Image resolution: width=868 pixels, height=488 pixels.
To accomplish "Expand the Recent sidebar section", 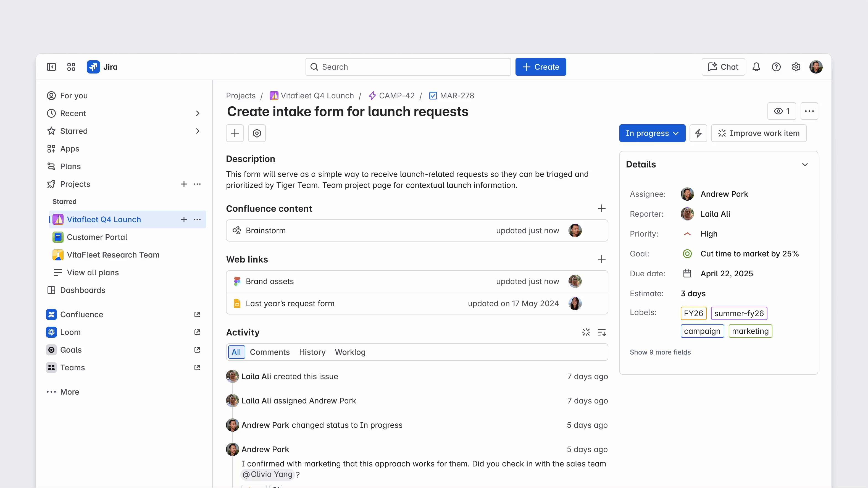I will pos(198,113).
